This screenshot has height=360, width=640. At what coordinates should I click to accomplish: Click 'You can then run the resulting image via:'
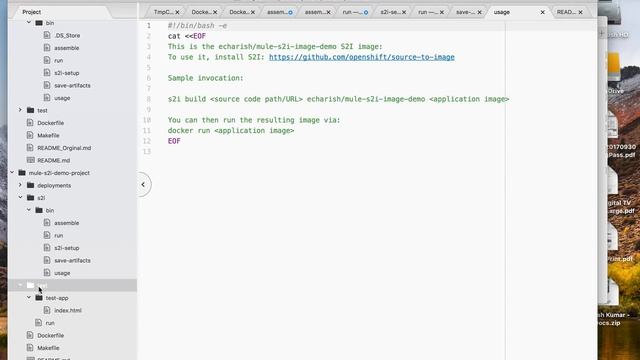[254, 120]
